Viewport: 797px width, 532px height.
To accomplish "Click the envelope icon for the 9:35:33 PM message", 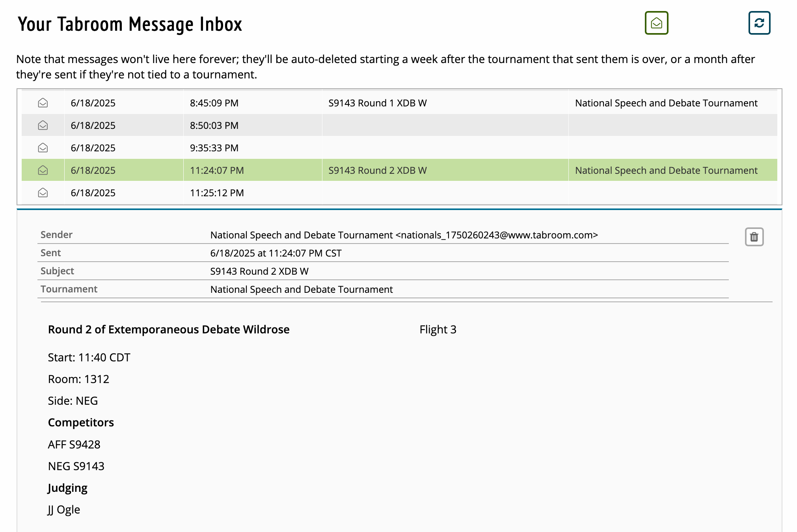I will point(43,148).
